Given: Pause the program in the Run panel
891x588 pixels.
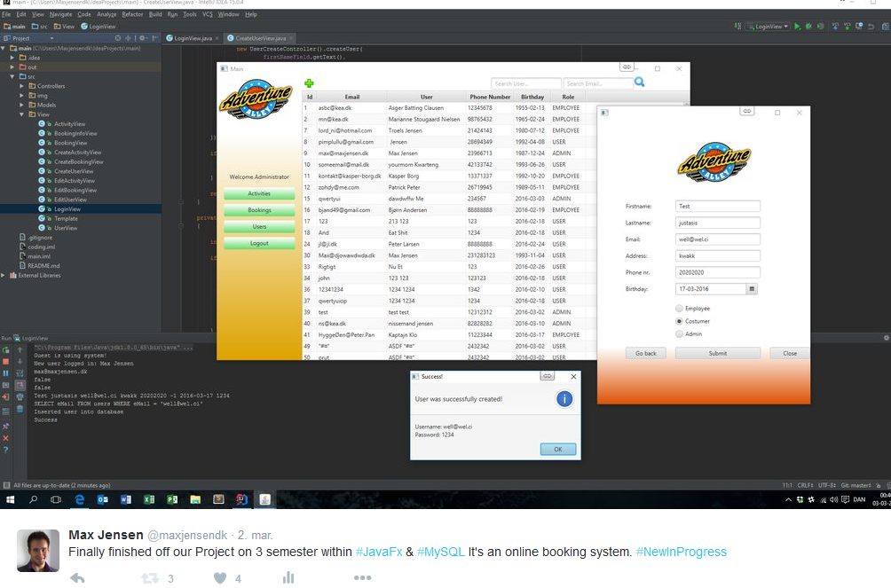Looking at the screenshot, I should (6, 372).
